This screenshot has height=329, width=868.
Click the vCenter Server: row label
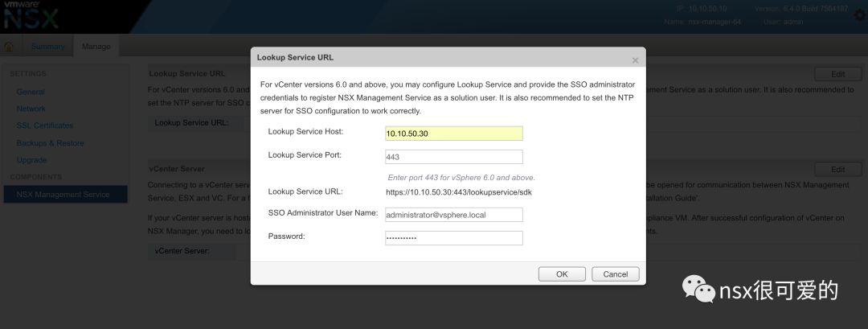coord(182,251)
